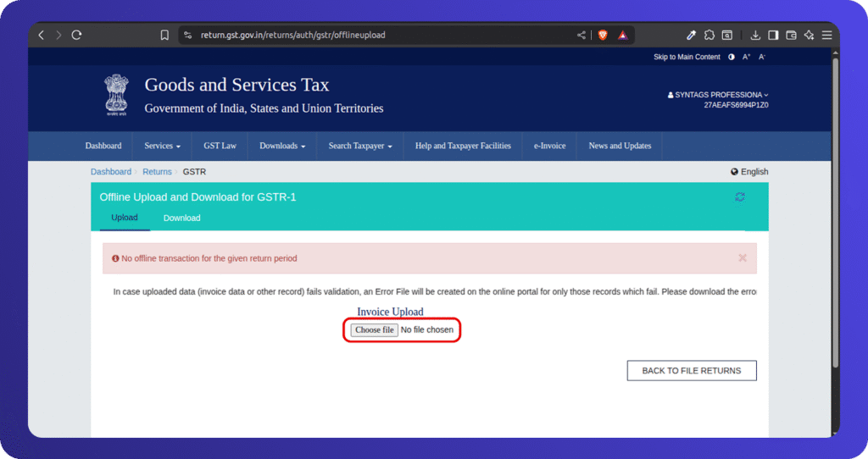The image size is (868, 459).
Task: Click the Invoice Upload heading
Action: (390, 312)
